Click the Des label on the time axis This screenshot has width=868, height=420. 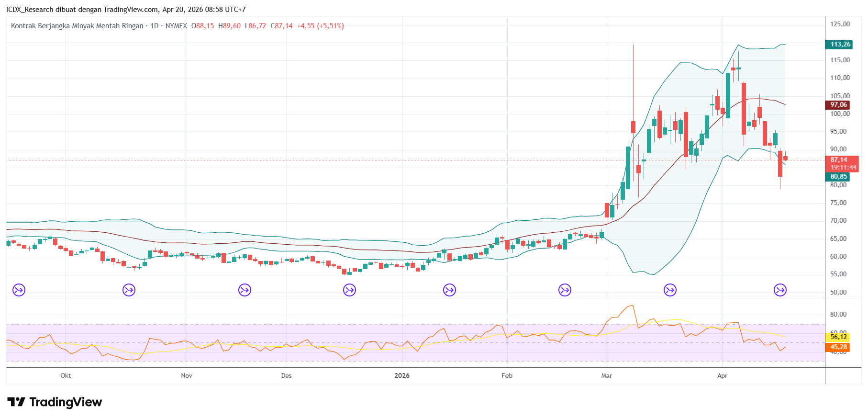click(x=286, y=375)
